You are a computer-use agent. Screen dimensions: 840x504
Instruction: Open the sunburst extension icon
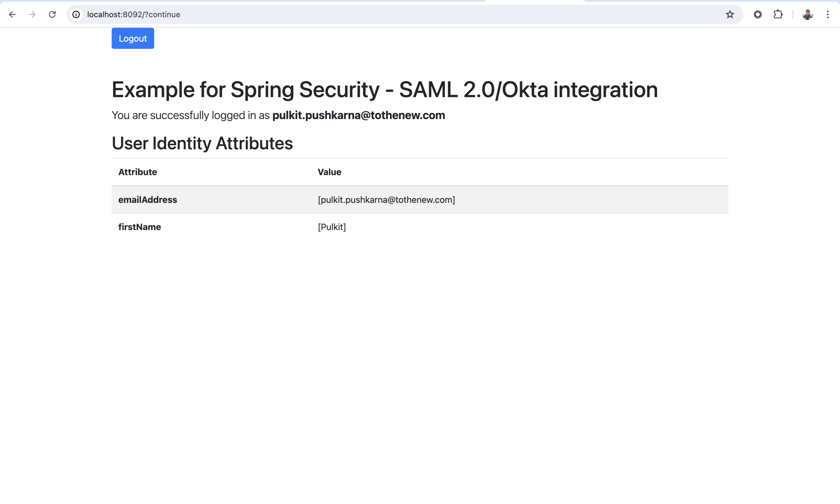(x=757, y=15)
